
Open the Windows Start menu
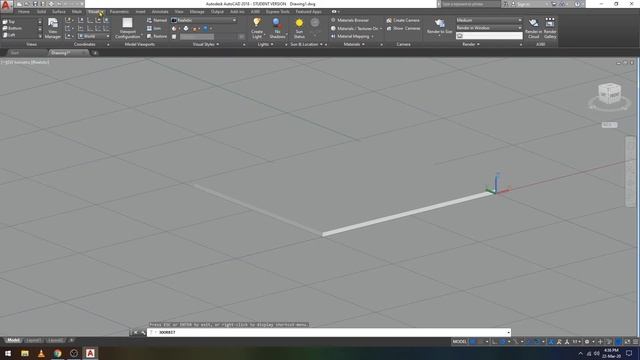[x=8, y=353]
